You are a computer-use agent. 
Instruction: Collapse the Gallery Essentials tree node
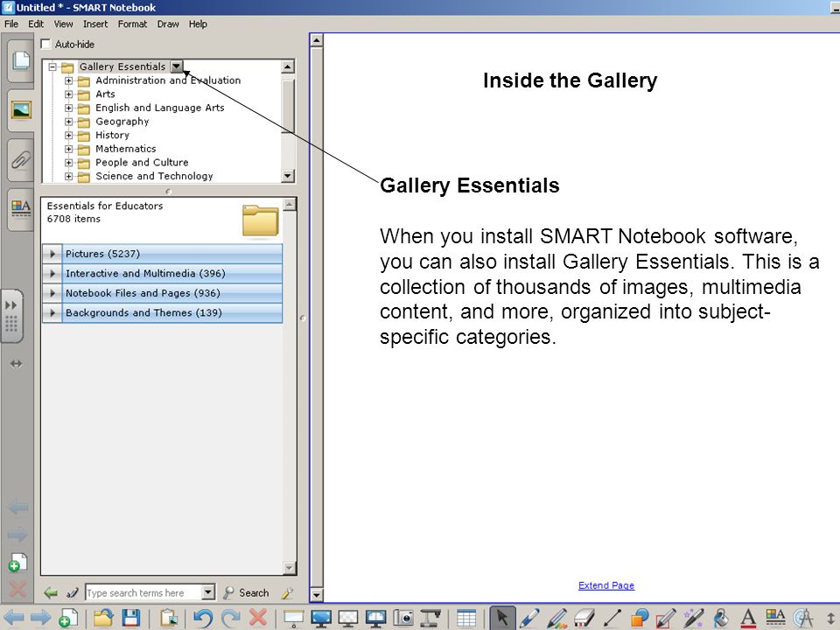pos(52,67)
